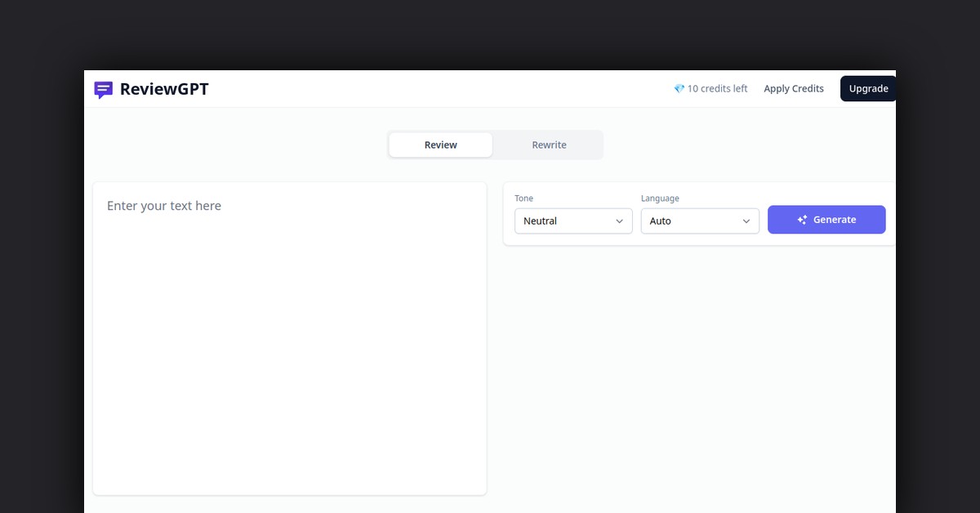The width and height of the screenshot is (980, 513).
Task: Switch to the Review tab
Action: [x=440, y=145]
